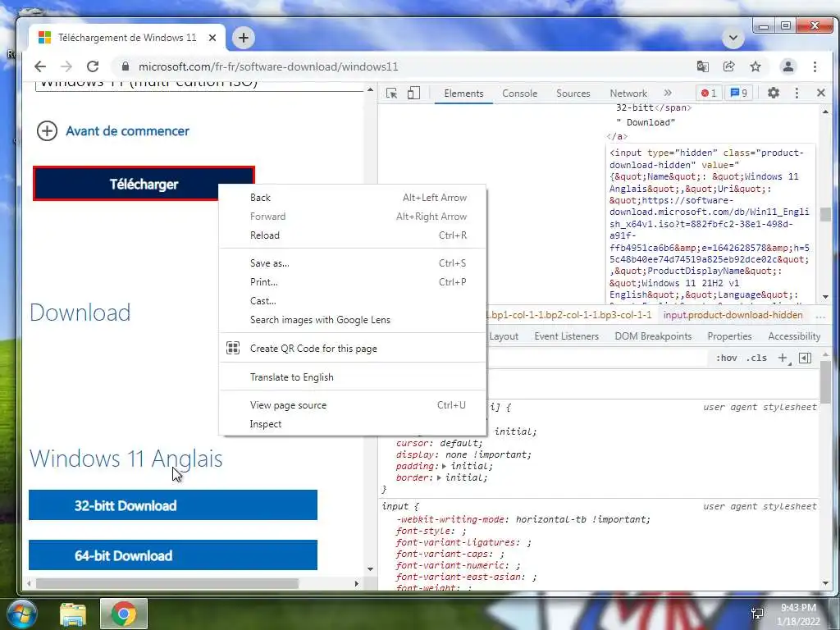Select Reload in context menu
This screenshot has width=840, height=630.
coord(353,235)
